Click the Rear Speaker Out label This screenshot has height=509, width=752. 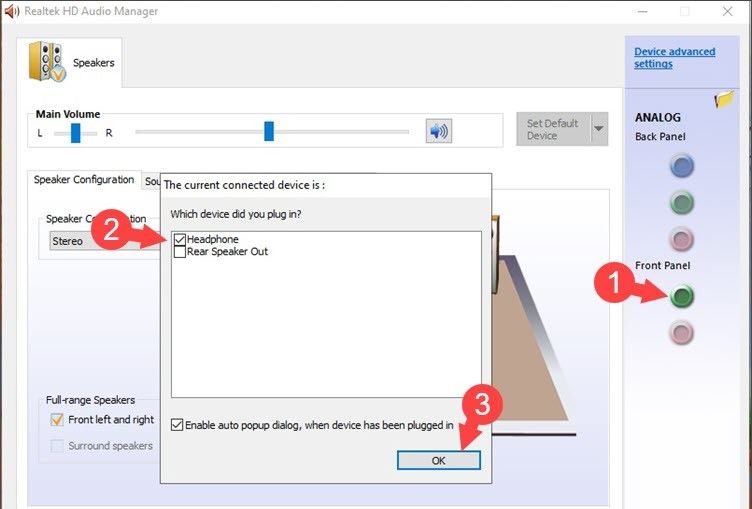pyautogui.click(x=227, y=251)
